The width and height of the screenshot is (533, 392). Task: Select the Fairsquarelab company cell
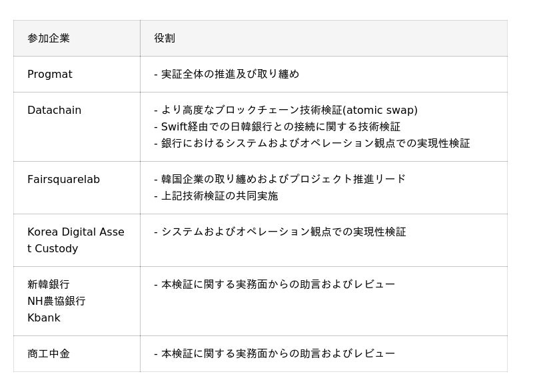coord(63,180)
